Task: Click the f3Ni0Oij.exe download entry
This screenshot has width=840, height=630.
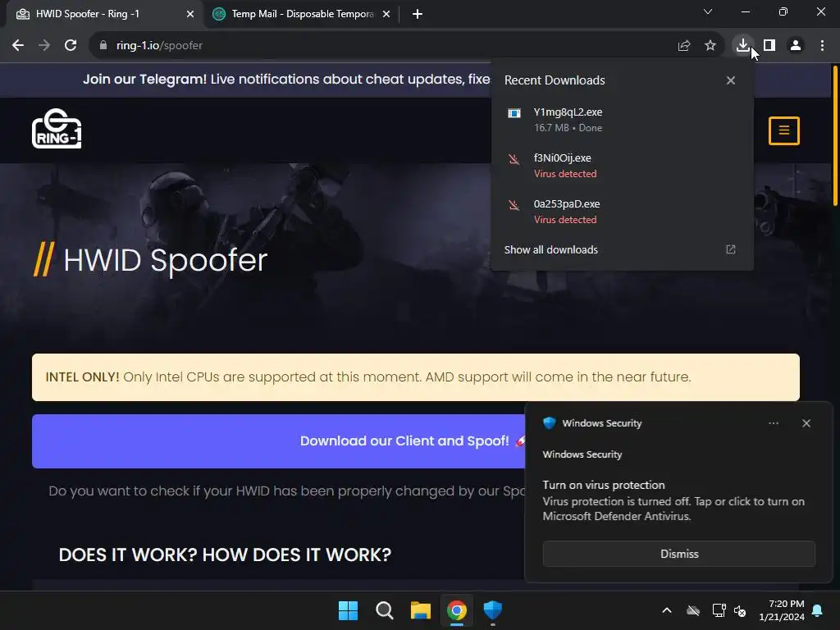Action: (622, 166)
